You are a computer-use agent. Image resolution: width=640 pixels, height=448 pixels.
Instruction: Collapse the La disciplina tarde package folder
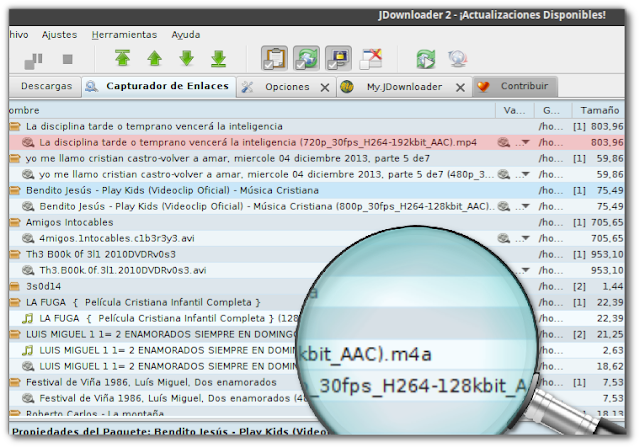[15, 126]
